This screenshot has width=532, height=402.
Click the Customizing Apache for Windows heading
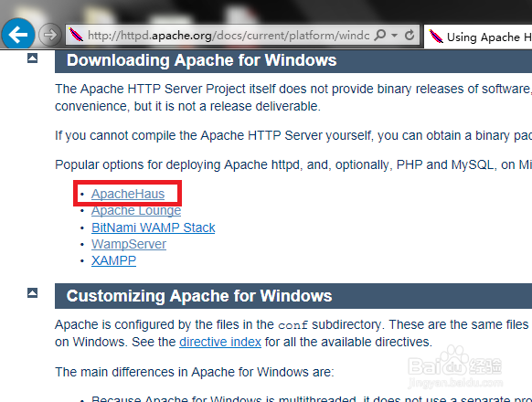199,296
